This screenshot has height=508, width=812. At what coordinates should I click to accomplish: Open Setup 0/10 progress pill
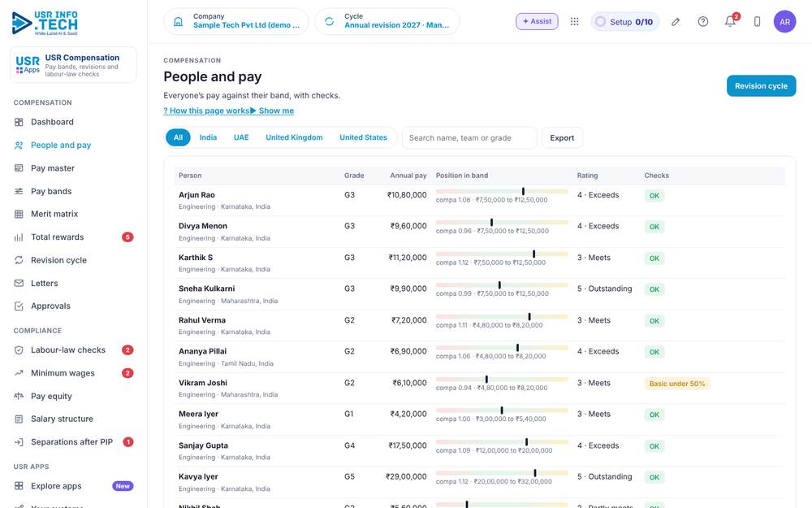click(x=625, y=22)
